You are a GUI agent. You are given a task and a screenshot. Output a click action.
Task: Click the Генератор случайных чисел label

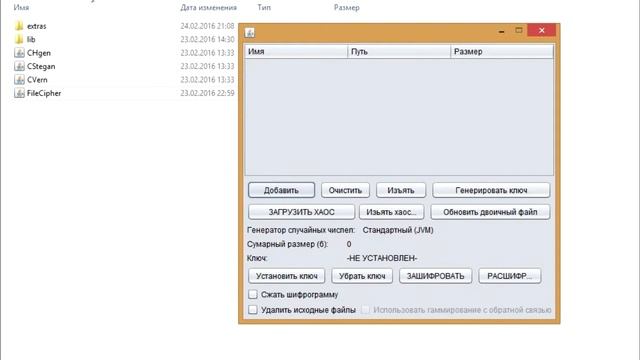tap(301, 230)
